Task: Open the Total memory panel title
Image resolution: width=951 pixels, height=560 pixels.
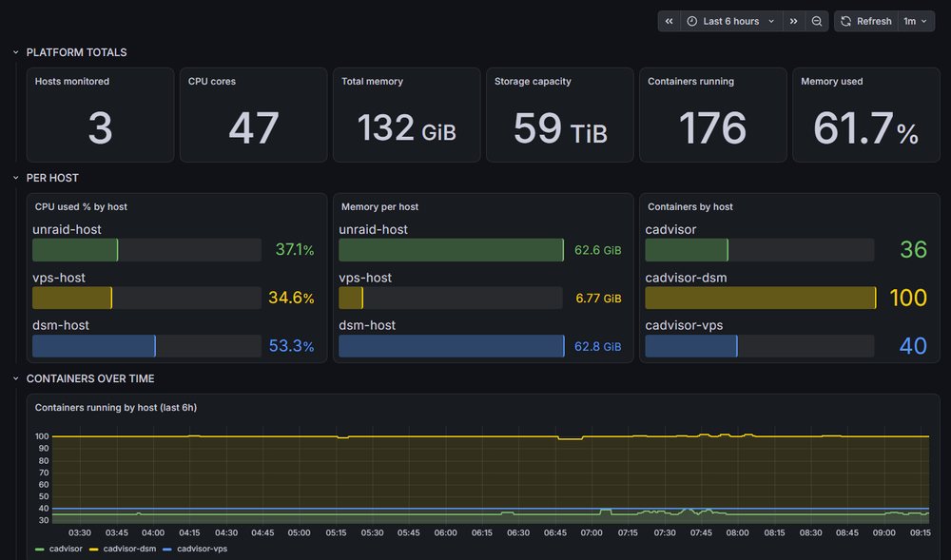Action: [372, 81]
